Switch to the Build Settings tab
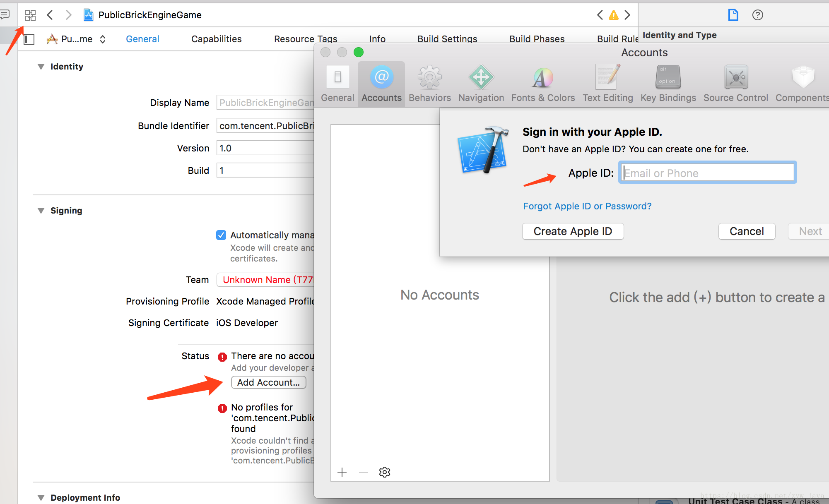The width and height of the screenshot is (829, 504). pyautogui.click(x=447, y=39)
